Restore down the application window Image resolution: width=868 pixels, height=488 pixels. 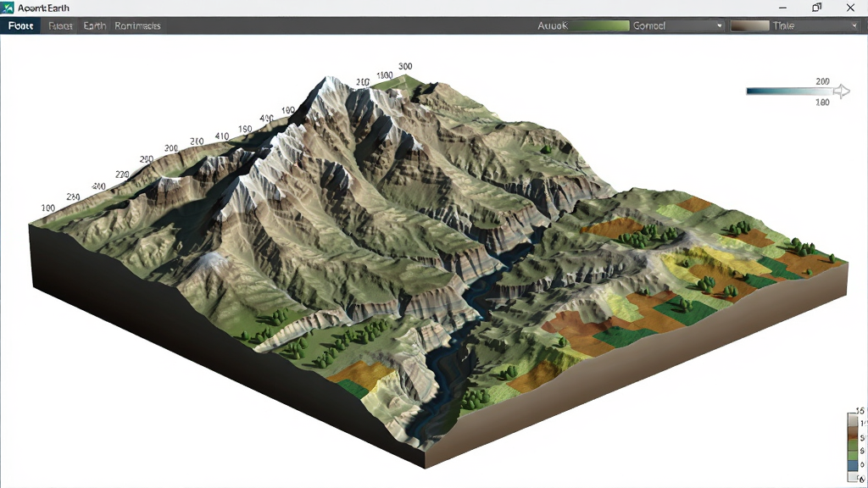tap(816, 8)
